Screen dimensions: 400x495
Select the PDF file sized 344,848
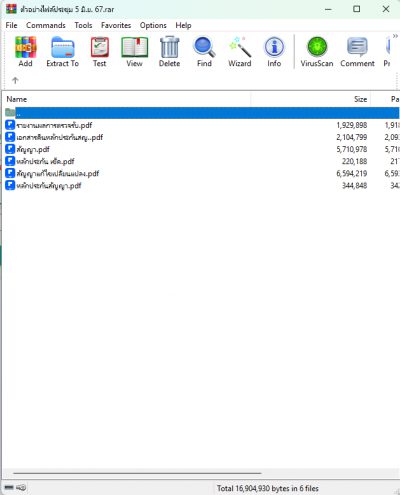click(x=202, y=185)
